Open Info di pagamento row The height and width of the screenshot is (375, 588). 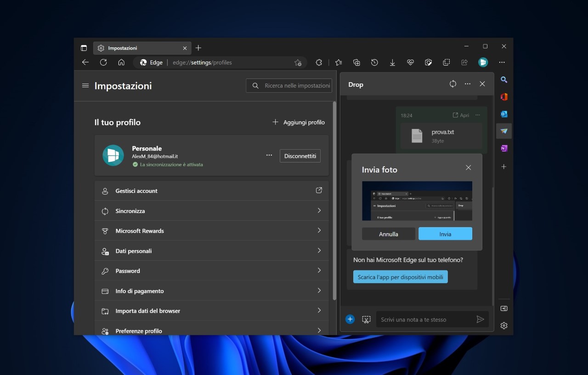click(x=212, y=291)
